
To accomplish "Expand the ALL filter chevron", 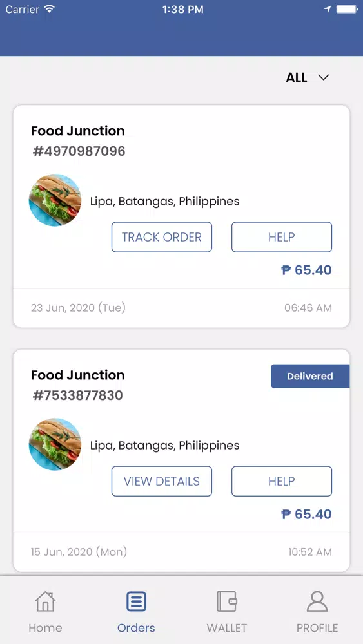I will (x=324, y=77).
